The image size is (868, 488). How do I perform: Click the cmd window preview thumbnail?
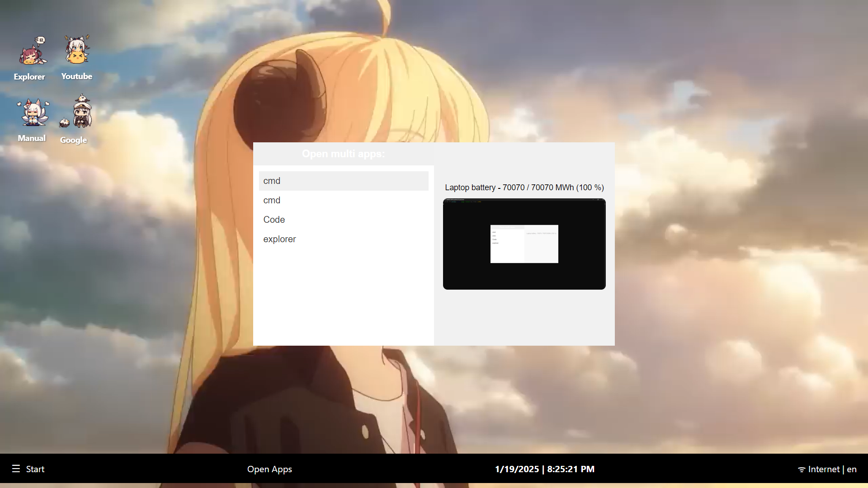[524, 244]
